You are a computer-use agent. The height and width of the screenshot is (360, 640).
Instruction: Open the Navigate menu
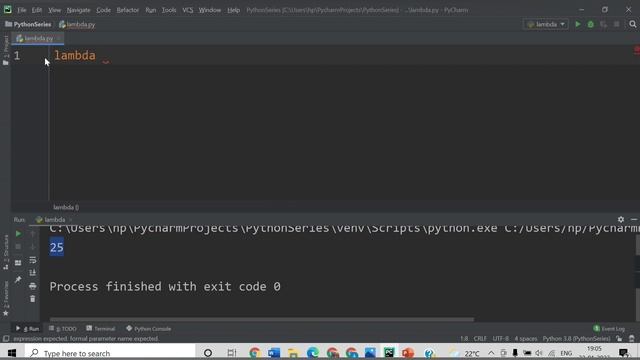(78, 10)
